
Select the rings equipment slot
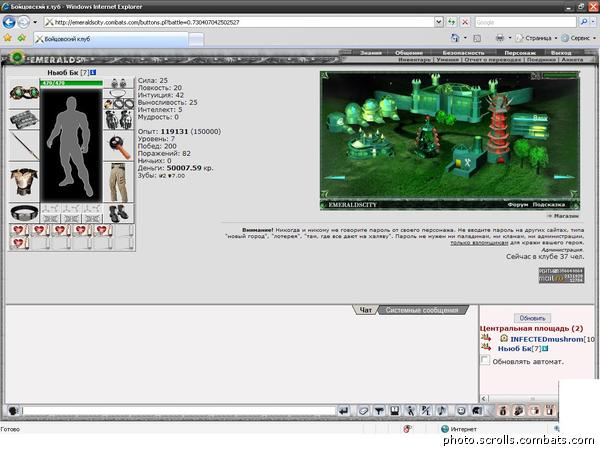[x=119, y=104]
